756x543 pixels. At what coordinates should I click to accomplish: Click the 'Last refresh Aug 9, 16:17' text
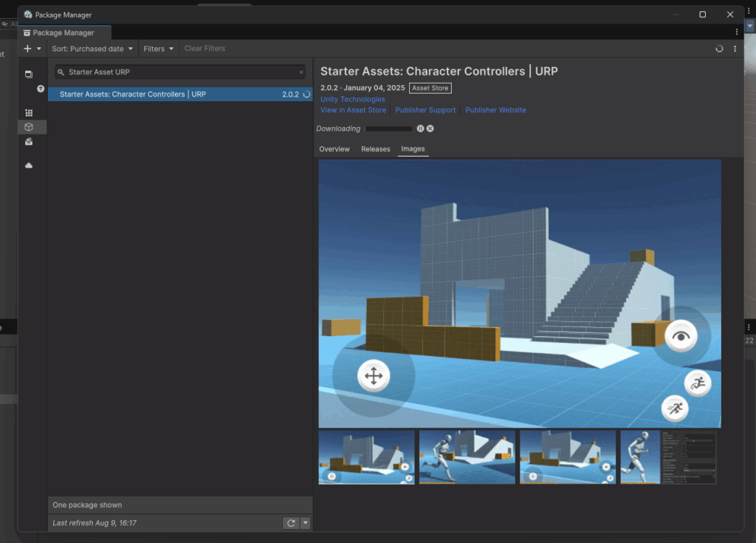click(x=94, y=523)
